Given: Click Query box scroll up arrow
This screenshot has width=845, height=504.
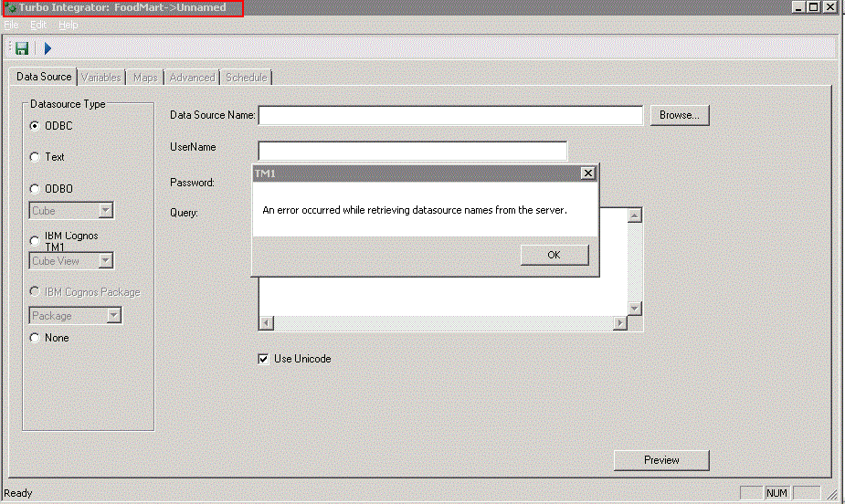Looking at the screenshot, I should pyautogui.click(x=635, y=215).
